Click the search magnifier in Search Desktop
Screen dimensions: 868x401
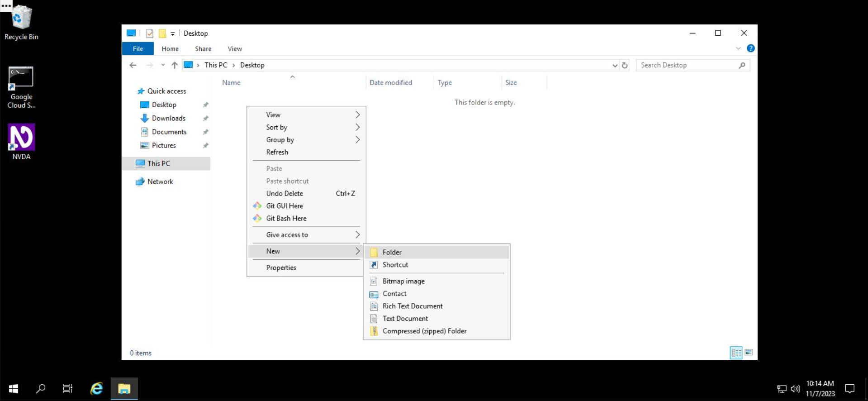coord(742,65)
